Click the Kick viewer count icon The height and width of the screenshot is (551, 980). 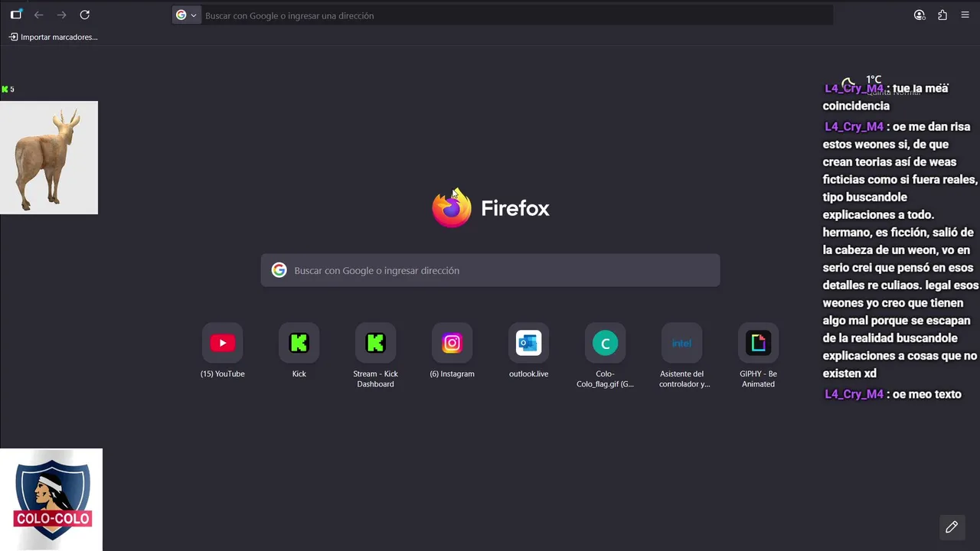click(5, 90)
